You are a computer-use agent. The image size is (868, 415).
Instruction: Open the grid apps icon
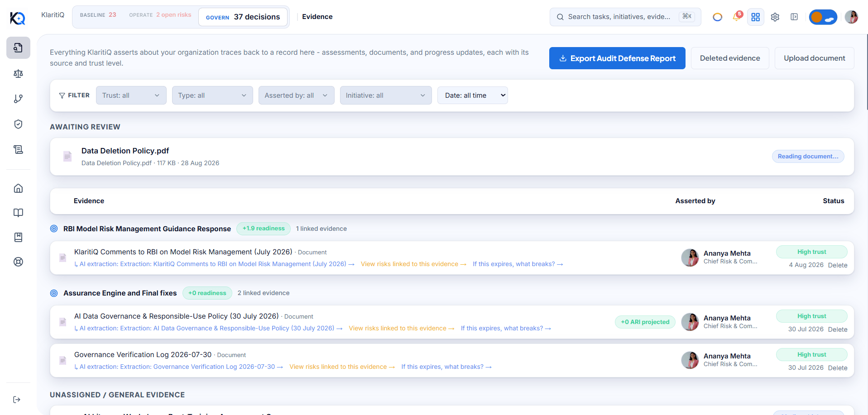[x=756, y=17]
